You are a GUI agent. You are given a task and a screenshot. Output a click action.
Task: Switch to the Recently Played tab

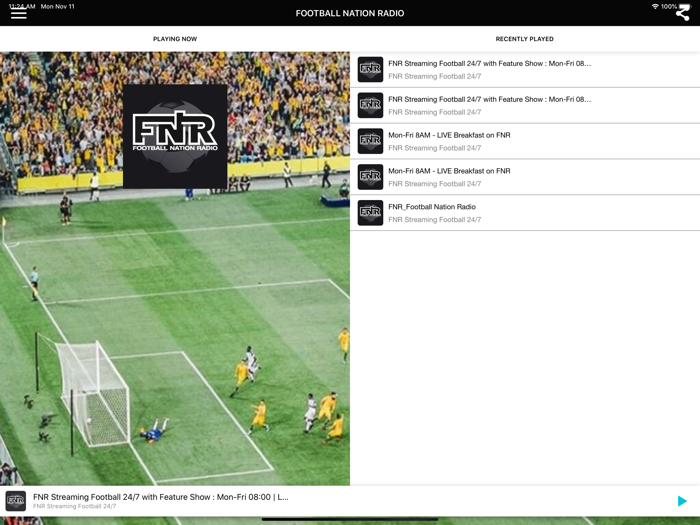[x=525, y=39]
